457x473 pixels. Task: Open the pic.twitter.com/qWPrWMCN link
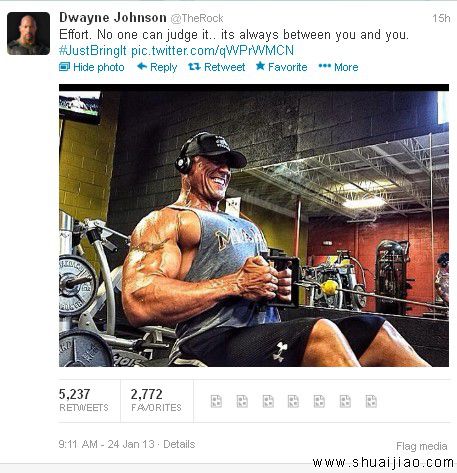tap(212, 51)
